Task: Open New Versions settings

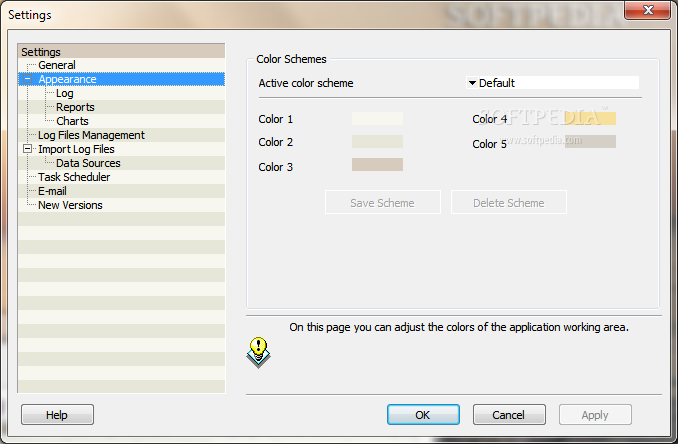Action: pyautogui.click(x=70, y=205)
